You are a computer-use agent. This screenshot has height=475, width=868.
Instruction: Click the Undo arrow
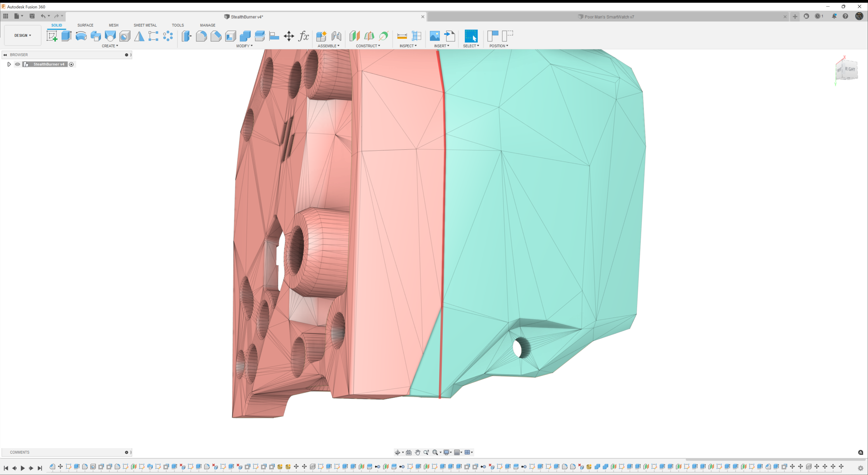(43, 16)
